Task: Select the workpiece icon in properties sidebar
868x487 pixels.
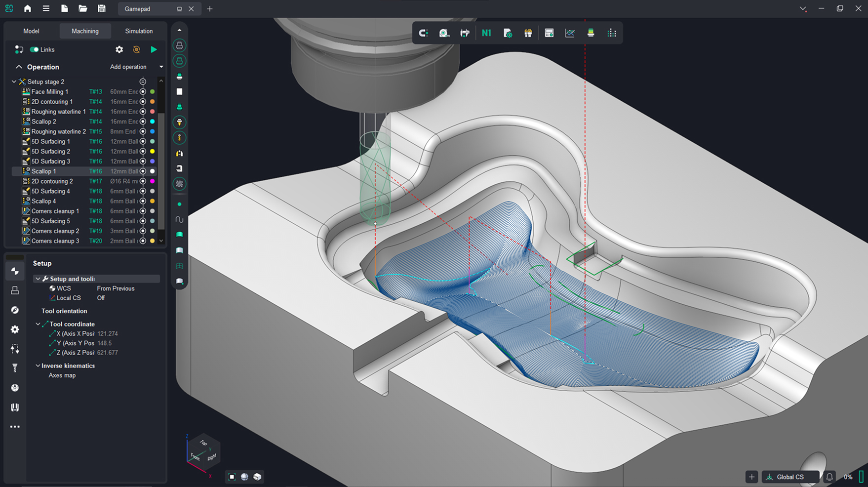Action: click(15, 290)
